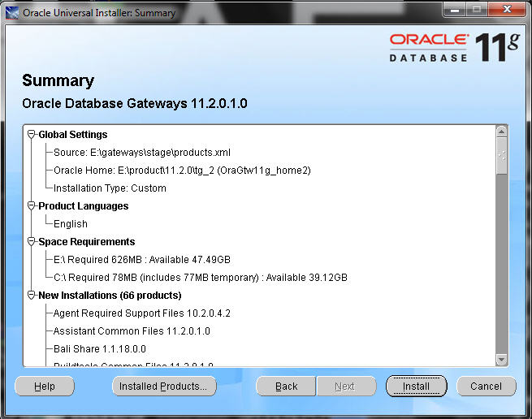Select the Oracle Home tg_2 row

(182, 171)
